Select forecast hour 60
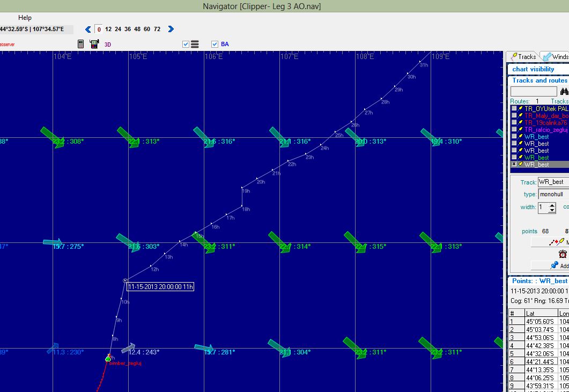Viewport: 569px width, 392px height. [x=146, y=29]
